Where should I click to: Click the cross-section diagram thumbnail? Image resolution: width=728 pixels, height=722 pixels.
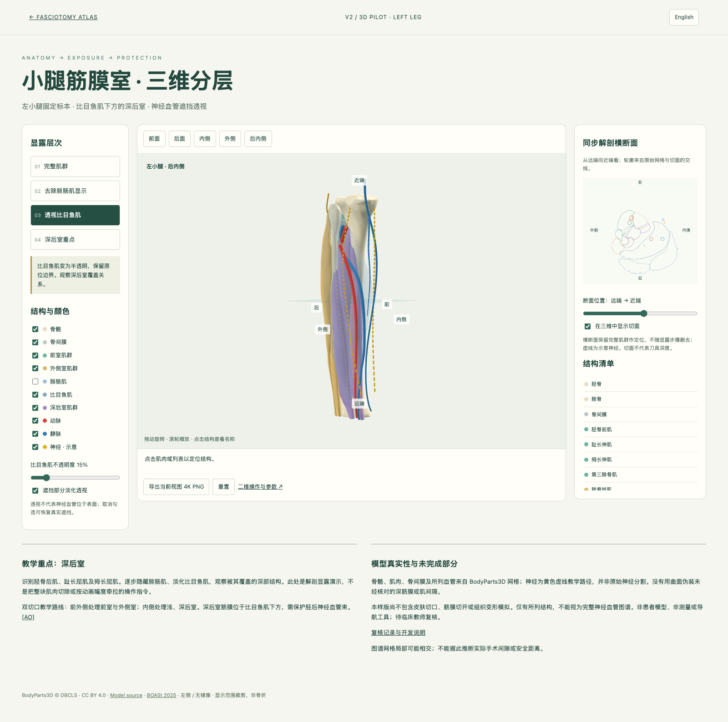click(640, 231)
